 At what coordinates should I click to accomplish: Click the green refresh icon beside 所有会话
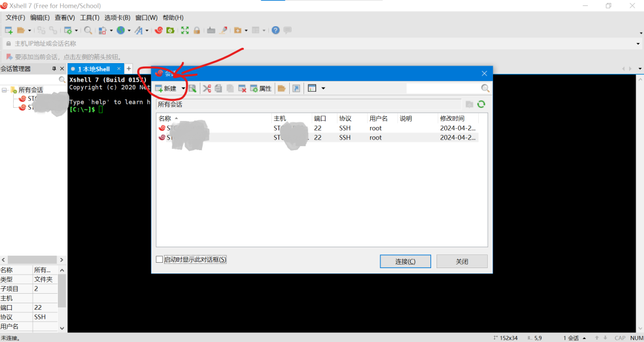481,104
